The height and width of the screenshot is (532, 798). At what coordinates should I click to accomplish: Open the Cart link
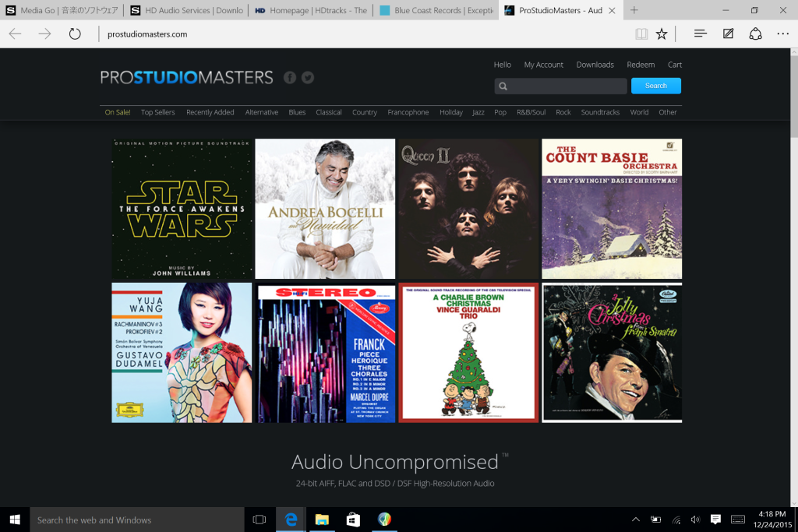pyautogui.click(x=675, y=65)
